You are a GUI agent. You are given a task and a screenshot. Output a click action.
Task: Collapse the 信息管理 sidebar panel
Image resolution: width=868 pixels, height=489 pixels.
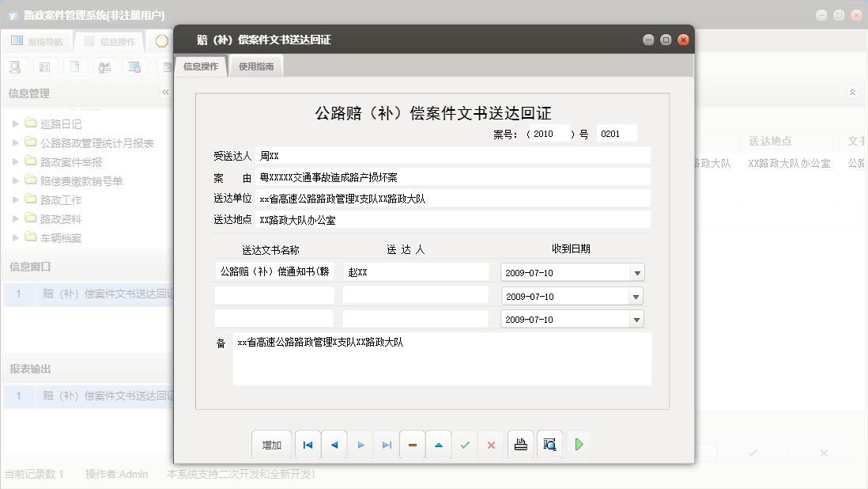pyautogui.click(x=165, y=92)
